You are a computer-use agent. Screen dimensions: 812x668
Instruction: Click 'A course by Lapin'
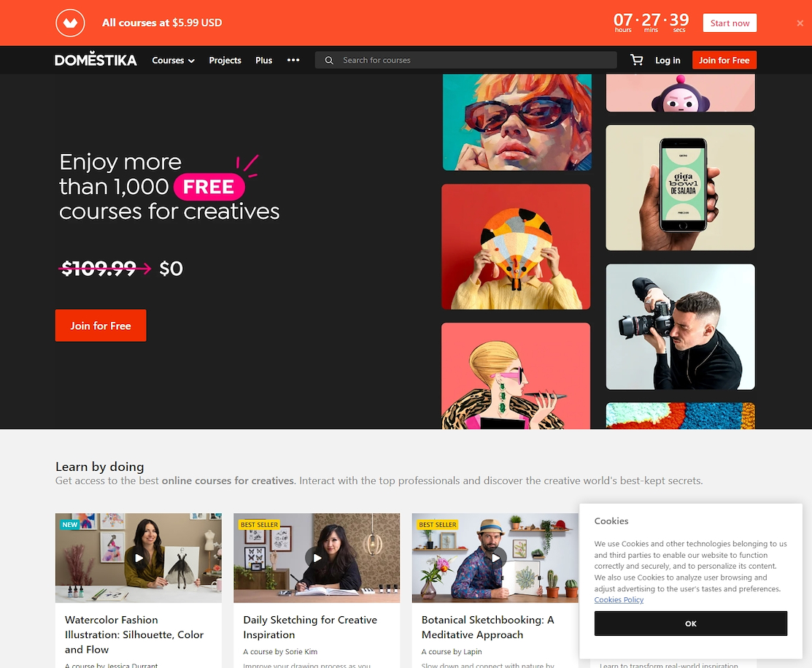[x=452, y=651]
